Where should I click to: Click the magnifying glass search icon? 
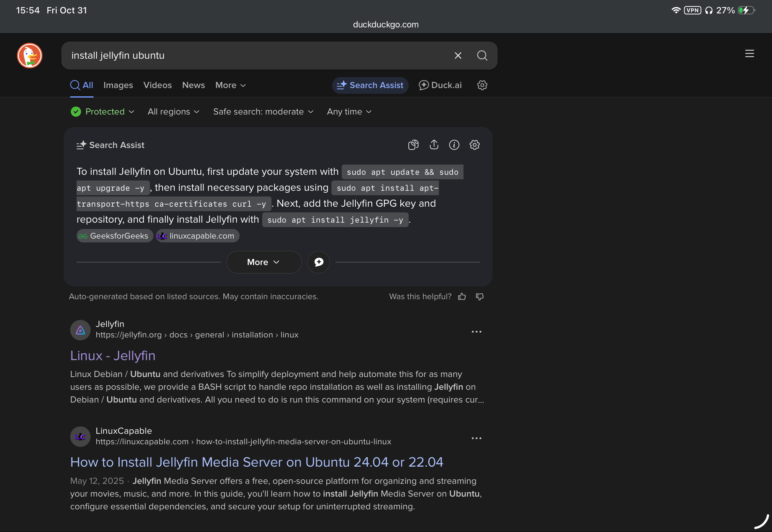tap(482, 55)
